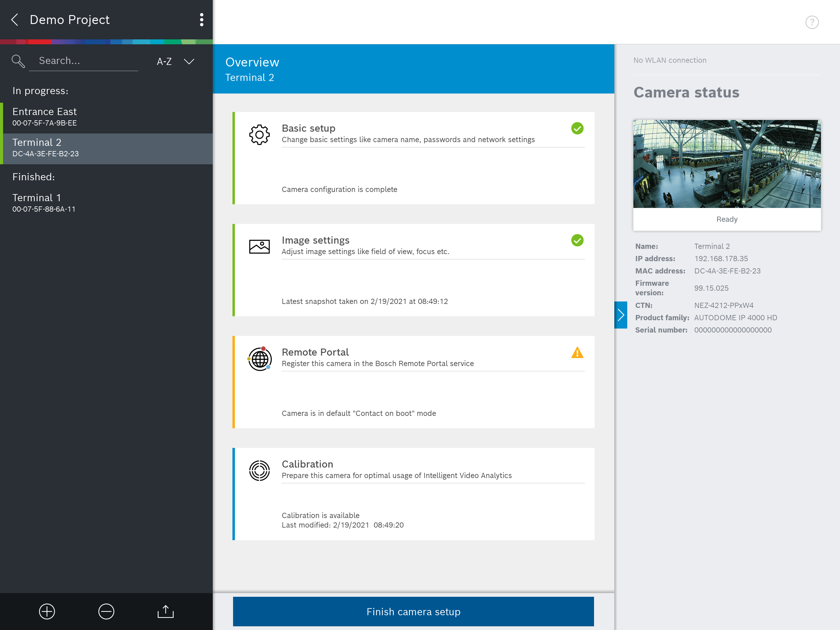Click Calibration description about Video Analytics
This screenshot has width=840, height=630.
click(396, 475)
